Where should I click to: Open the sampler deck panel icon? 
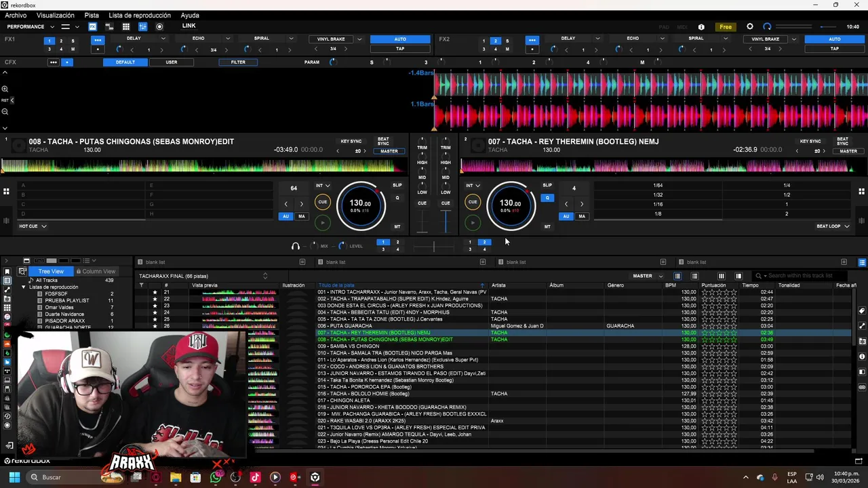point(125,26)
